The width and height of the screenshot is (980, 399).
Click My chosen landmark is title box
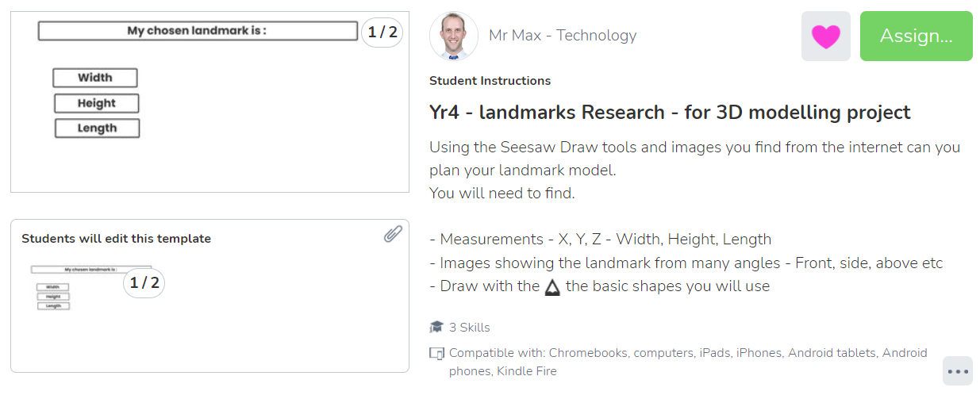click(x=198, y=31)
